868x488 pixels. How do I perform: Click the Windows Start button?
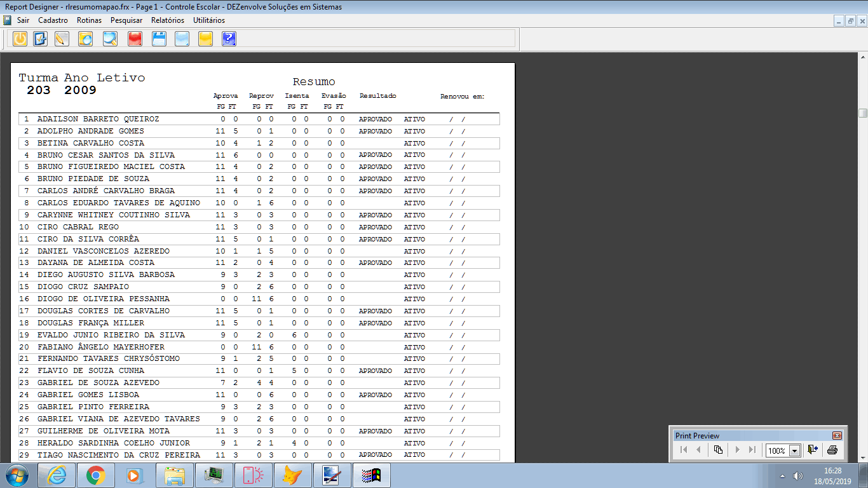(17, 475)
